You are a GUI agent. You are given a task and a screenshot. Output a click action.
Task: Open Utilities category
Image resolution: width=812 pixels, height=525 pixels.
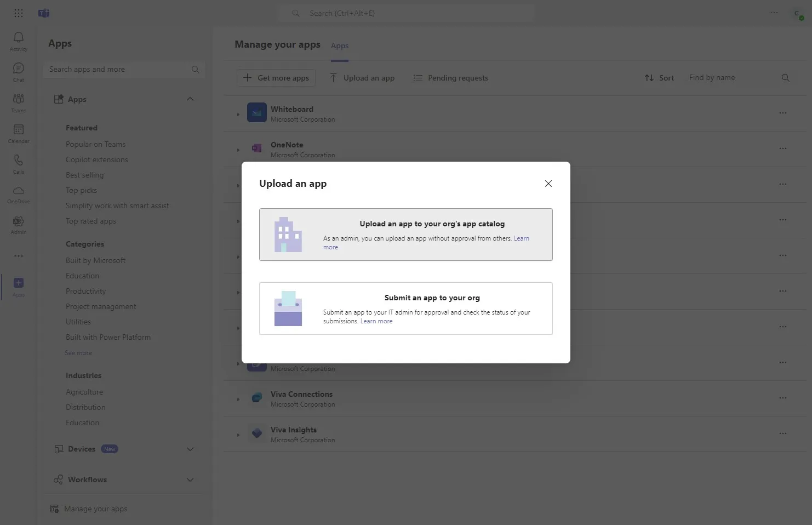pos(78,322)
